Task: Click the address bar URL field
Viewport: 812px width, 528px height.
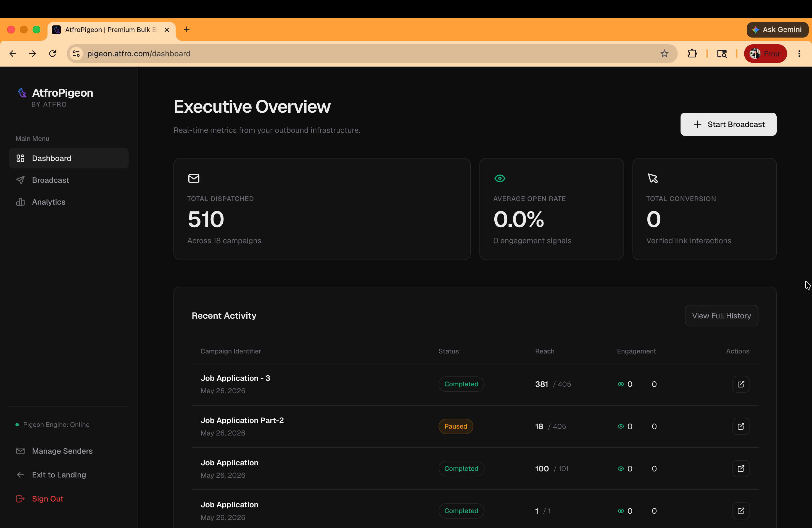Action: coord(372,54)
